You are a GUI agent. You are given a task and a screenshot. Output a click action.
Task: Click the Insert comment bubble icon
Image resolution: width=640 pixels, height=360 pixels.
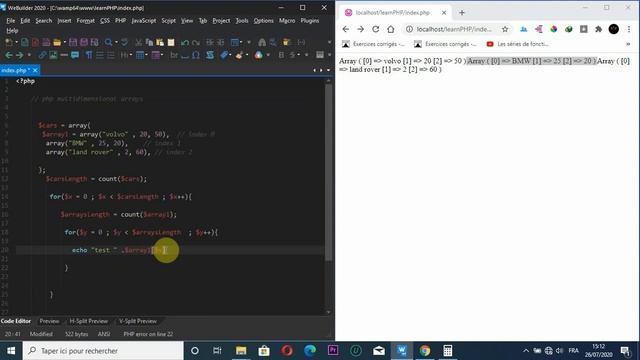75,55
